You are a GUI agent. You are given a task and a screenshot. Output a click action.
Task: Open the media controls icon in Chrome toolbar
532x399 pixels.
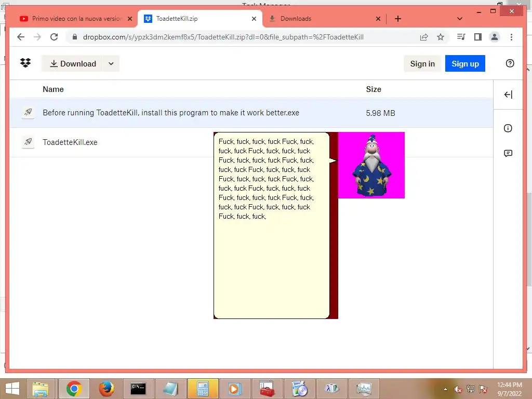[461, 37]
